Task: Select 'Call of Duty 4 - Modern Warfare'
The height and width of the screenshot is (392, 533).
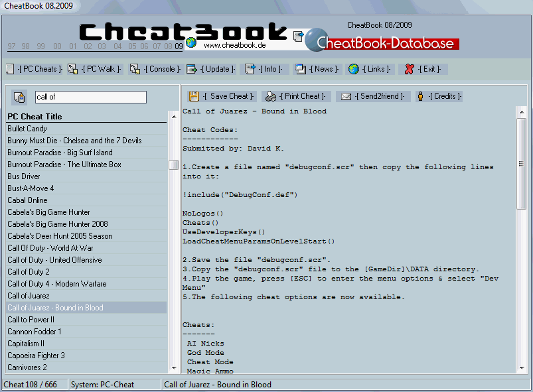Action: [87, 284]
